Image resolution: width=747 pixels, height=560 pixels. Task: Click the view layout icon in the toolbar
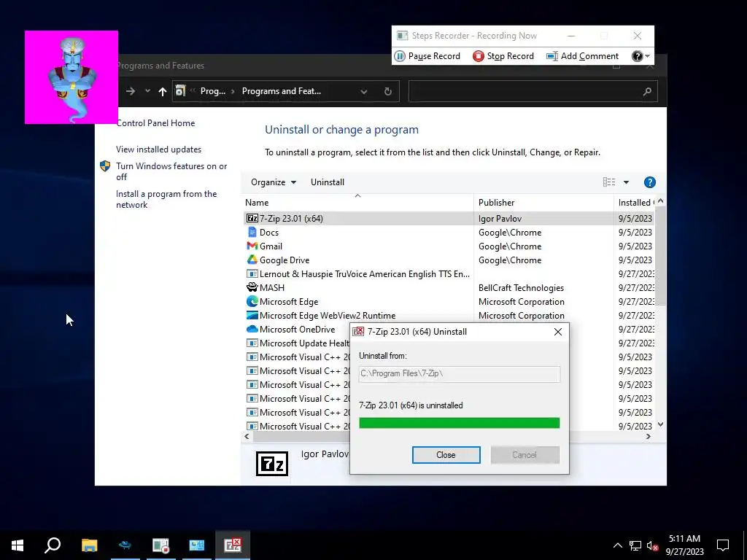609,182
